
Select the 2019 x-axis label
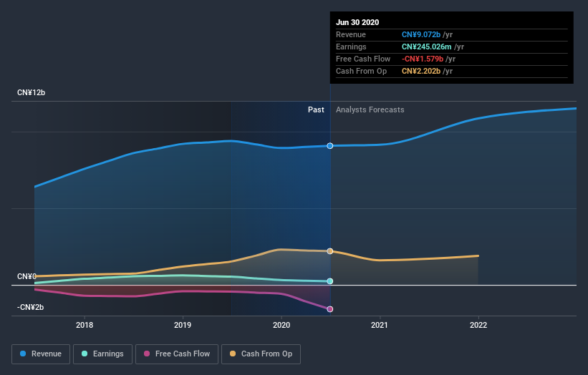pyautogui.click(x=183, y=325)
